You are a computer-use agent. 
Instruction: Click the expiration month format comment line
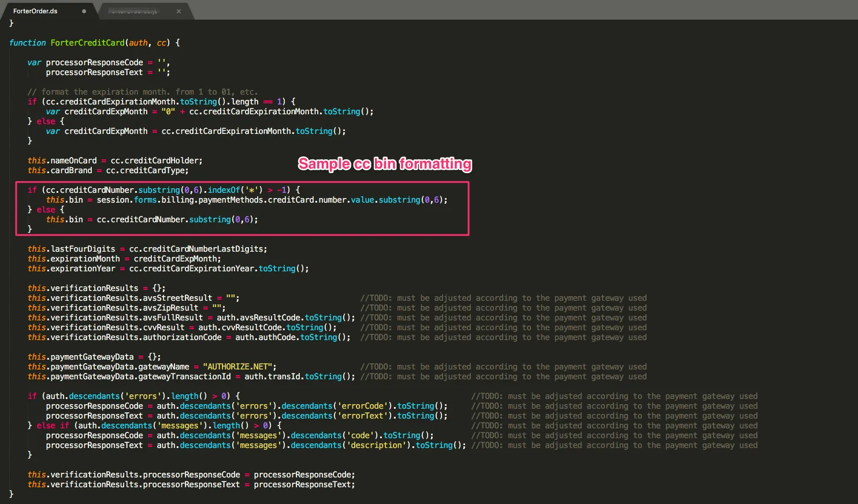click(143, 92)
